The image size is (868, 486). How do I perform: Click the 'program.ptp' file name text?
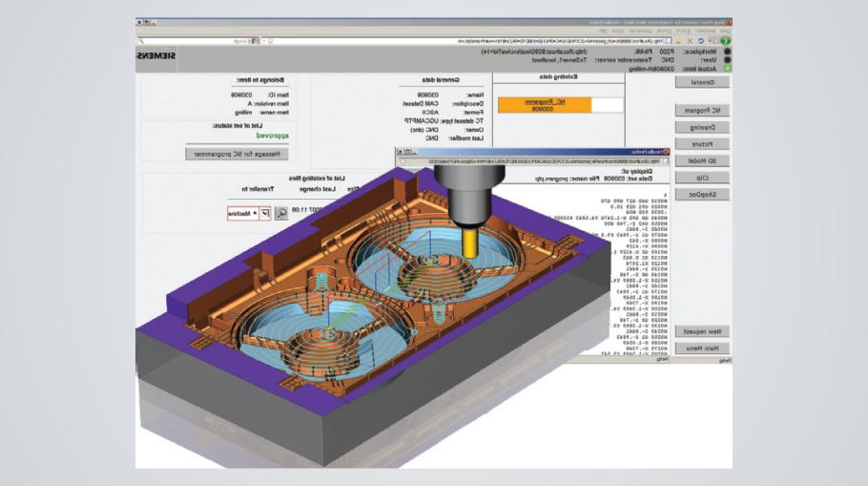tap(550, 179)
